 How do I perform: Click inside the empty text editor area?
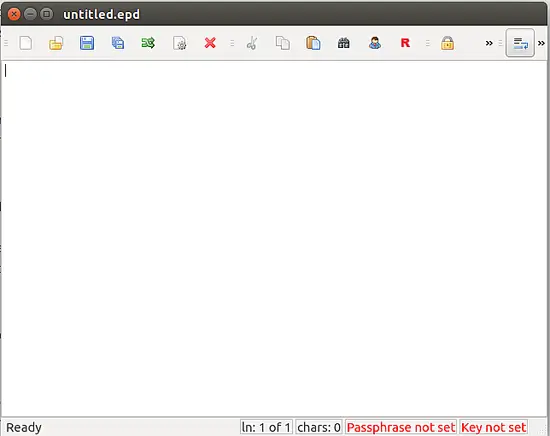(274, 239)
